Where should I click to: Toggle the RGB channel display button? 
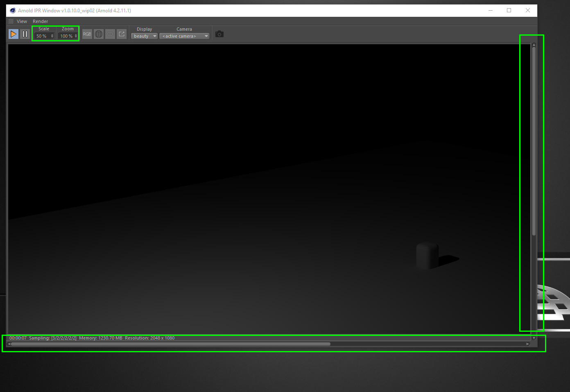point(87,34)
